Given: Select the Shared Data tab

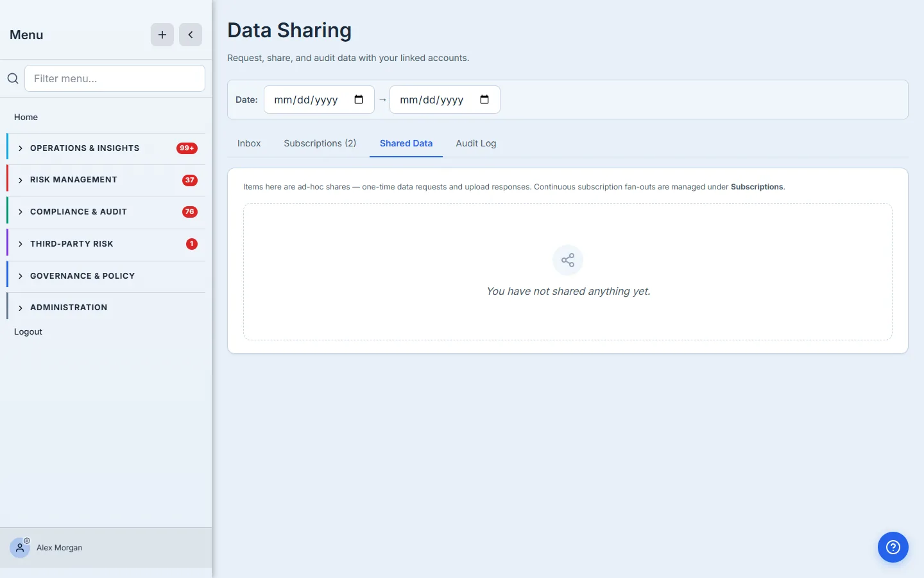Looking at the screenshot, I should coord(406,143).
